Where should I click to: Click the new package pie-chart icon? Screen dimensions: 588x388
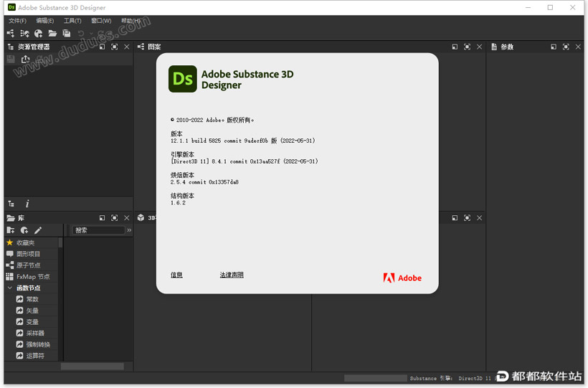[38, 34]
